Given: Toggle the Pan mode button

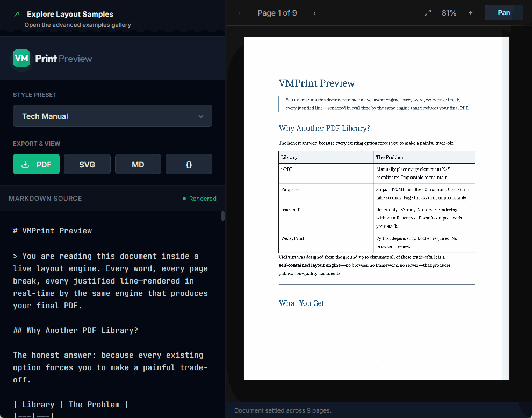Looking at the screenshot, I should click(504, 13).
